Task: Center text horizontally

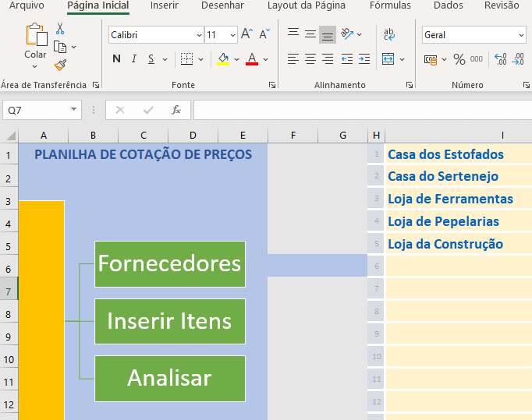Action: click(310, 59)
